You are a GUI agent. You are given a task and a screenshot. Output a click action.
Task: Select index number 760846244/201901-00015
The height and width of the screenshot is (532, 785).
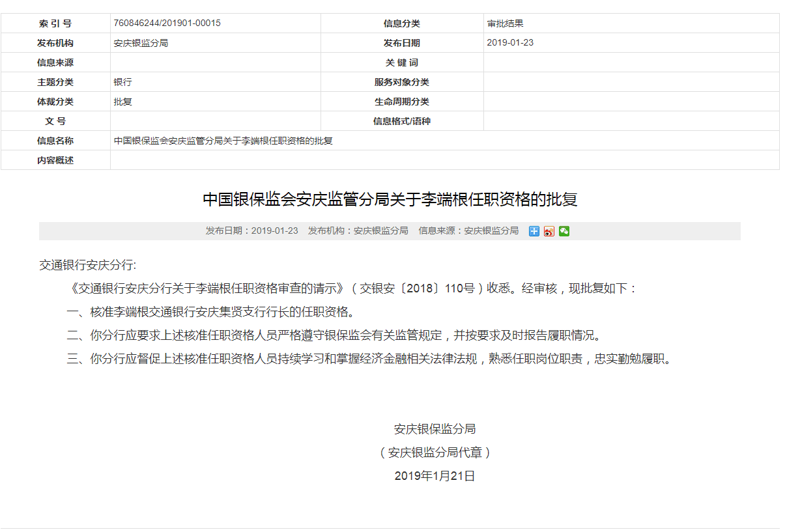coord(167,23)
